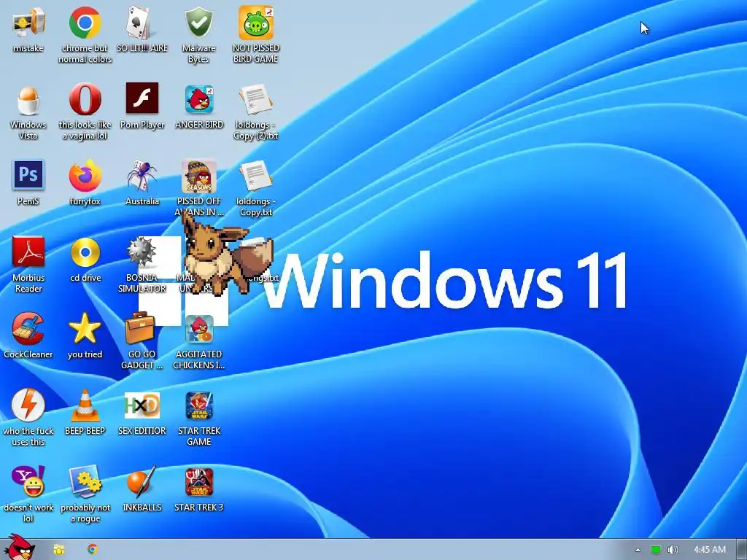This screenshot has width=747, height=560.
Task: Open the 'NOT PISSED BIRD GAME' pig icon
Action: pos(256,23)
